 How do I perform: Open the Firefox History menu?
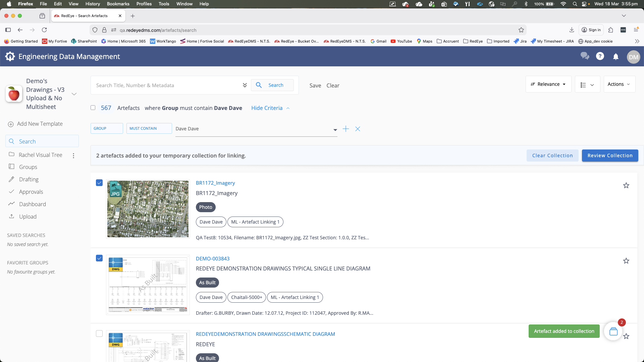(x=93, y=4)
